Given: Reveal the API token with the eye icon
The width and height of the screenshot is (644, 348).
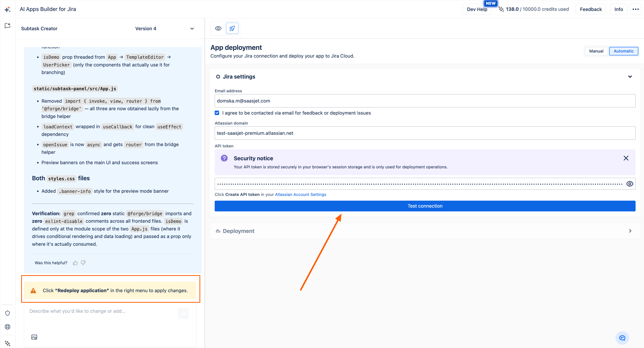Looking at the screenshot, I should pyautogui.click(x=630, y=184).
